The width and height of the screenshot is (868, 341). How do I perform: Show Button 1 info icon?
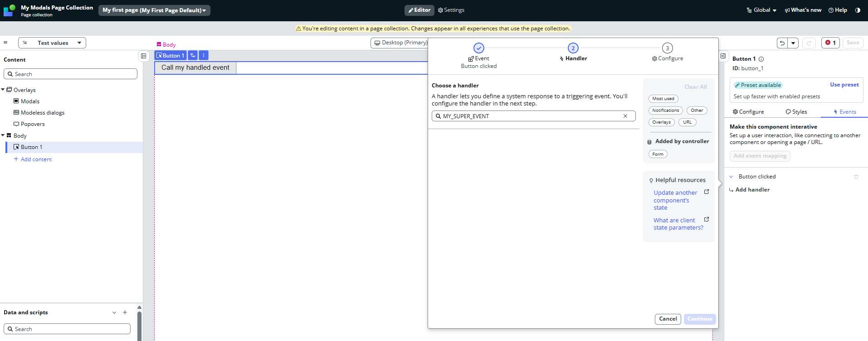[x=761, y=59]
